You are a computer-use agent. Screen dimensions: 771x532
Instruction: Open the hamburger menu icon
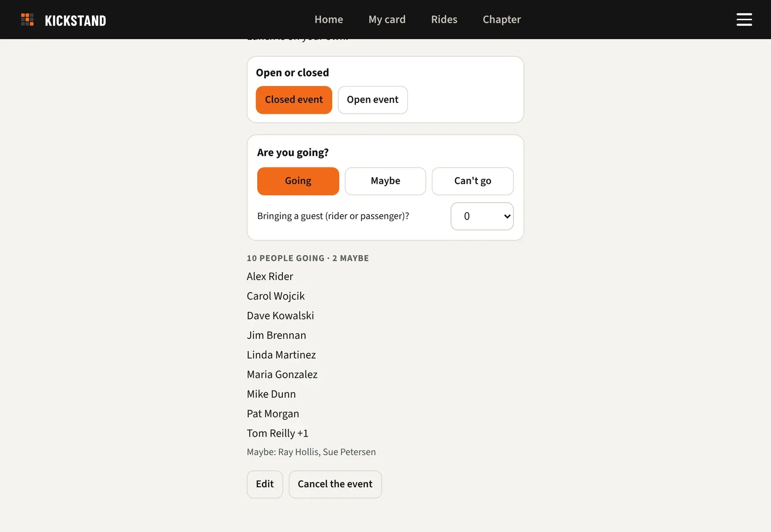tap(744, 20)
